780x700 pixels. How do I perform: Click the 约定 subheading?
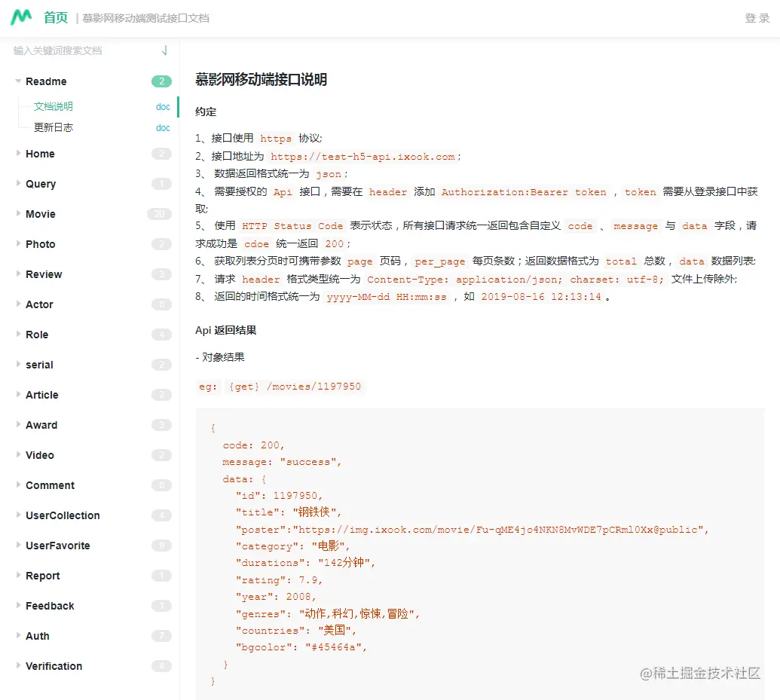click(206, 112)
